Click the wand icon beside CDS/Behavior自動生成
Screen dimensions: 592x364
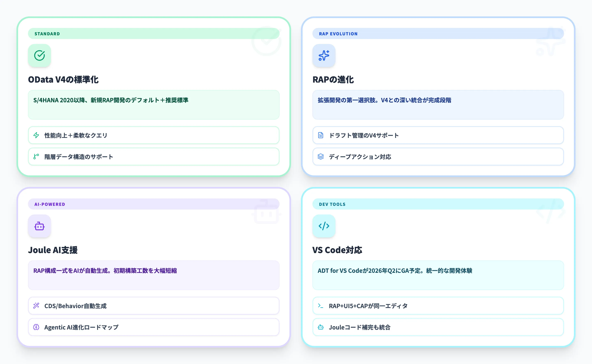pyautogui.click(x=36, y=306)
